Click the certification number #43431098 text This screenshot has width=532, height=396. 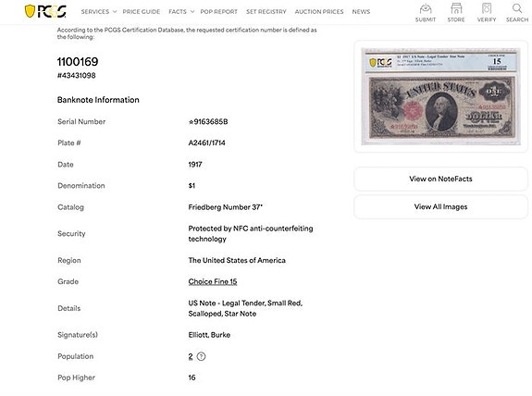(77, 75)
